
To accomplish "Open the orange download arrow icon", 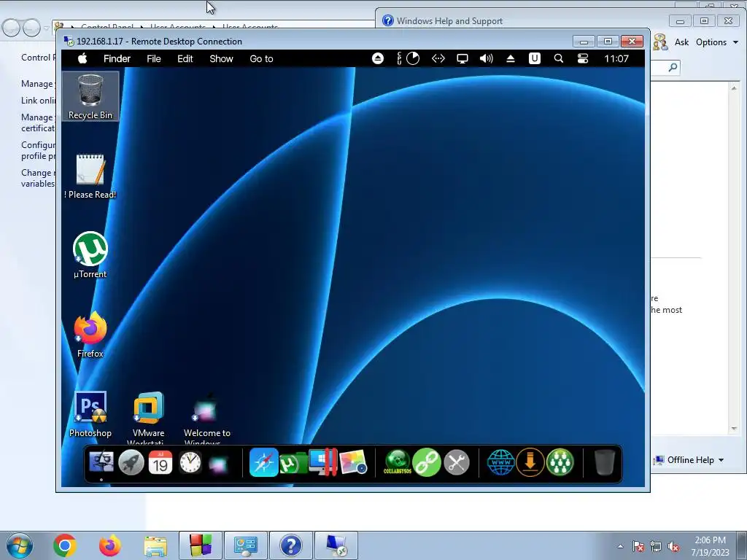I will pos(530,462).
